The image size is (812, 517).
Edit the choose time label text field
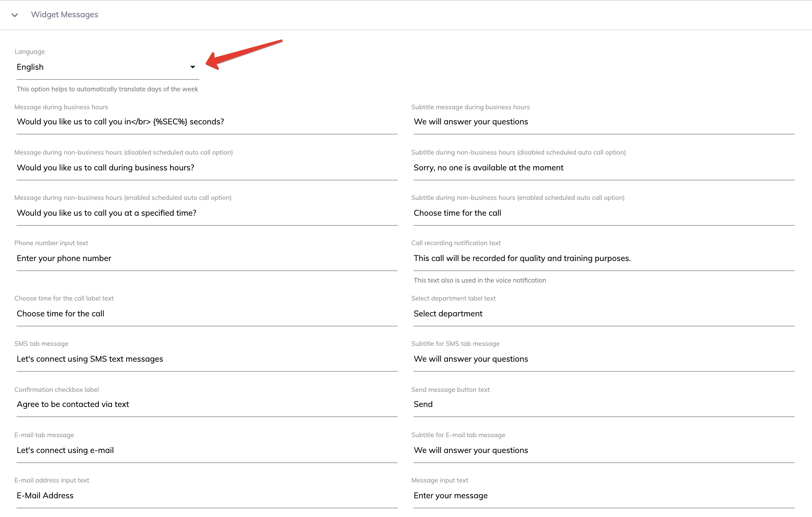(206, 314)
